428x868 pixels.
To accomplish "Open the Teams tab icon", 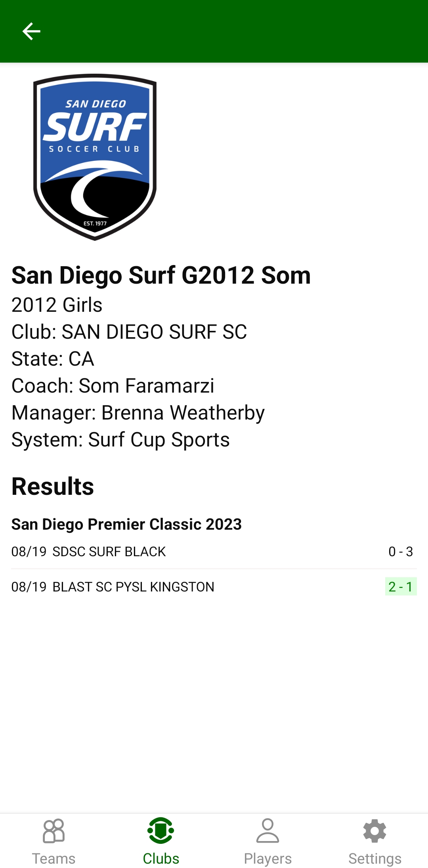I will tap(53, 831).
